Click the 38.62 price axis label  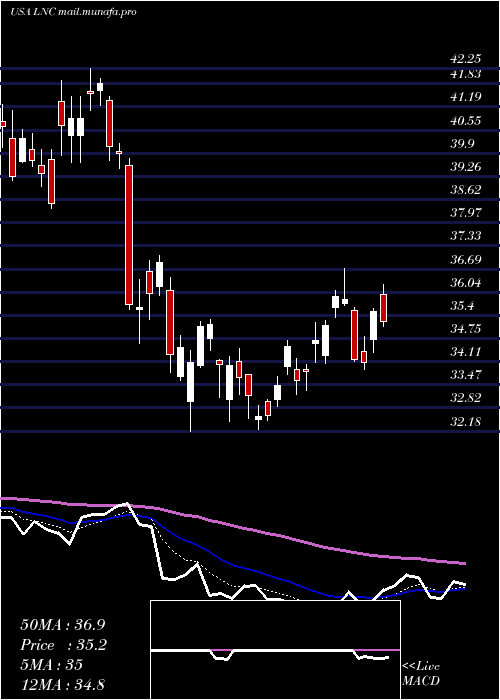tap(466, 189)
